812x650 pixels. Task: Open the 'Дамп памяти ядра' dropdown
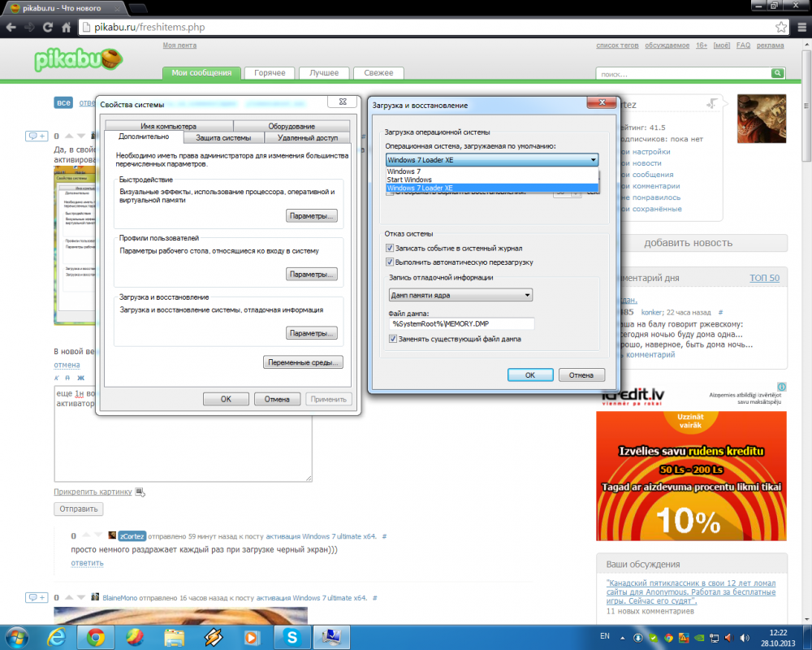460,295
